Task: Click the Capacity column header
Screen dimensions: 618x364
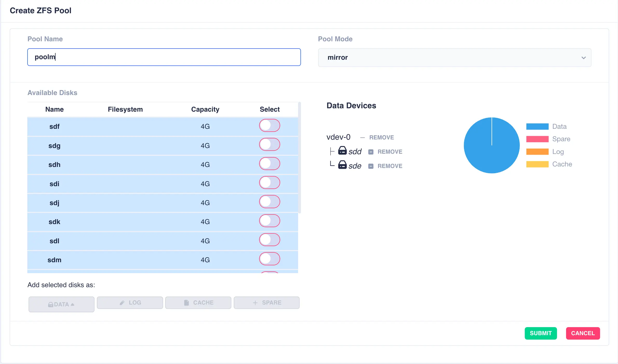Action: 205,109
